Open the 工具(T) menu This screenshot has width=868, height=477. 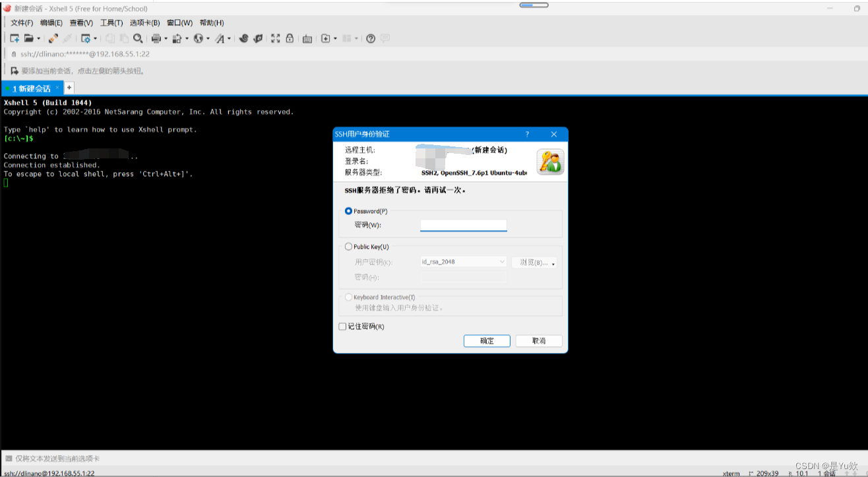111,22
